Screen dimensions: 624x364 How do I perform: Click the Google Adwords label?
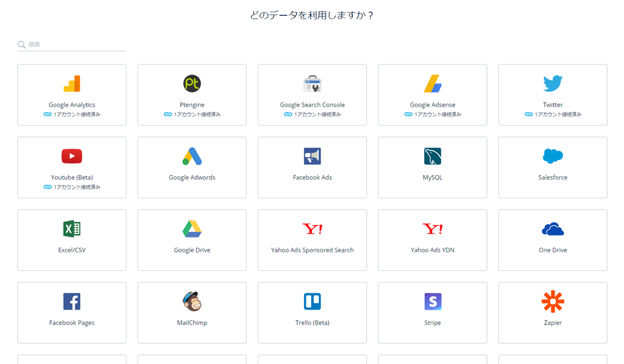pos(192,177)
